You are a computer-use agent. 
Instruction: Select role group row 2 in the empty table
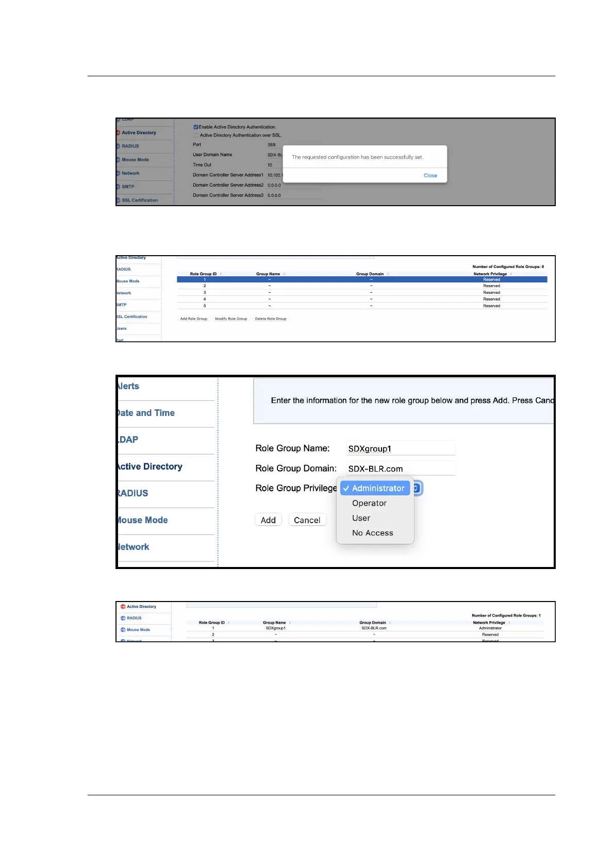(x=362, y=286)
